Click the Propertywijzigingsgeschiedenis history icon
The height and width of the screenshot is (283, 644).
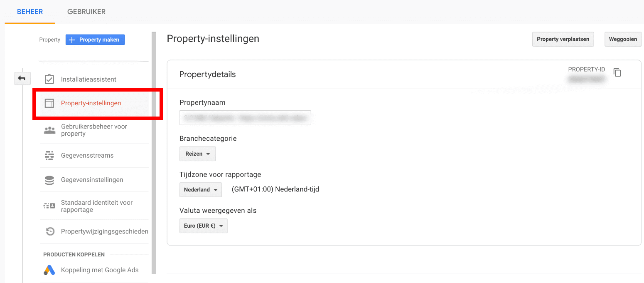(x=50, y=231)
